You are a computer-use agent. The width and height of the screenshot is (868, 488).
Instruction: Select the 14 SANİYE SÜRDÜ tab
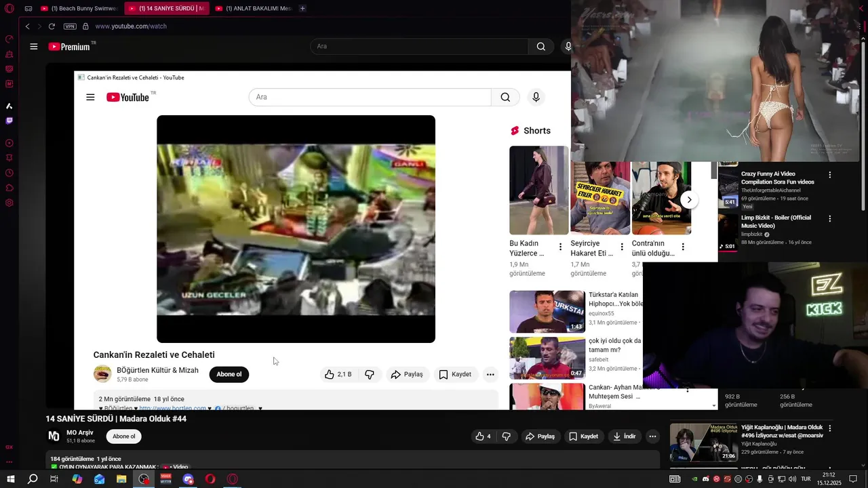coord(166,9)
